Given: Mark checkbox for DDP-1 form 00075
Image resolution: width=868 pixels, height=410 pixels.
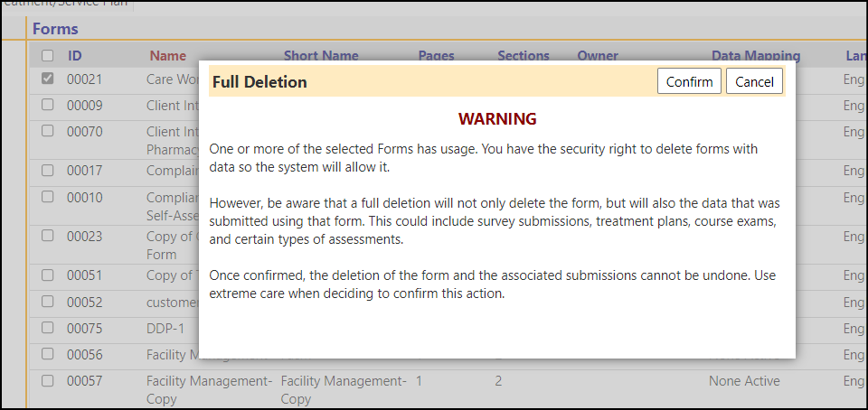Looking at the screenshot, I should coord(48,328).
